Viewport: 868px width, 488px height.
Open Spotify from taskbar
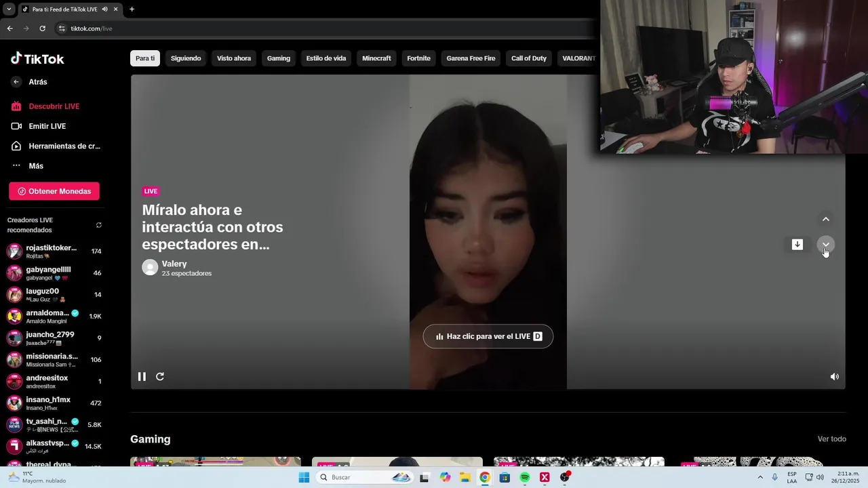pos(525,477)
